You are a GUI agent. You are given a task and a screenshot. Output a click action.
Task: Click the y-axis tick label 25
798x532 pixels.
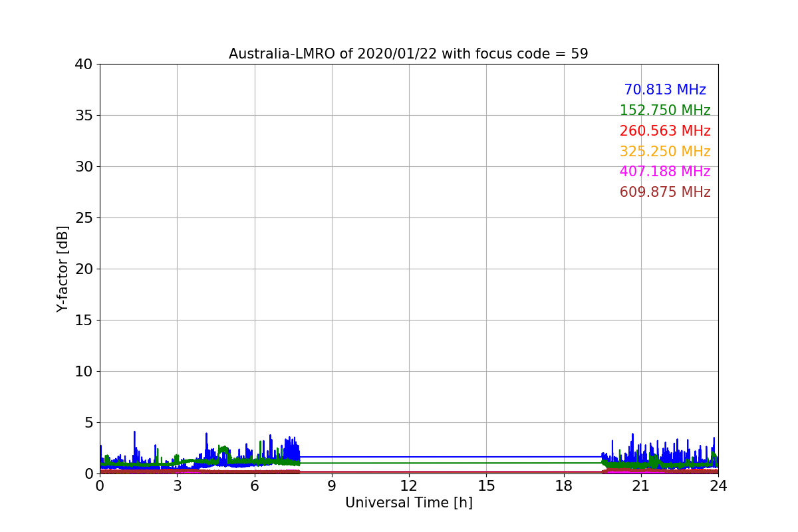click(x=84, y=218)
